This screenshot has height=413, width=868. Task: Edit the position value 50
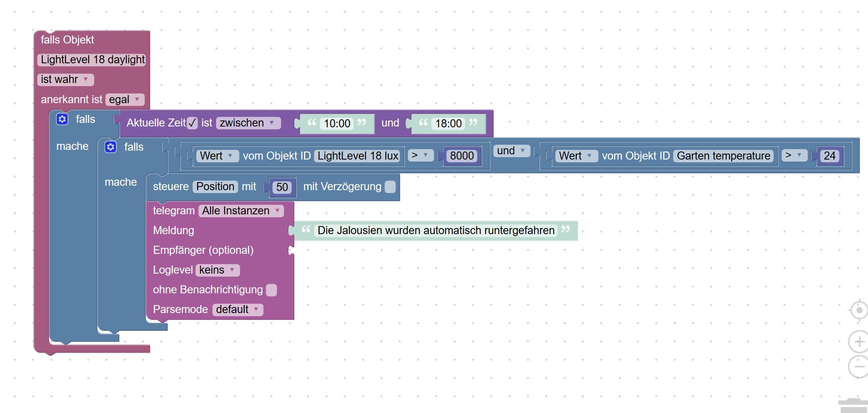pos(282,187)
